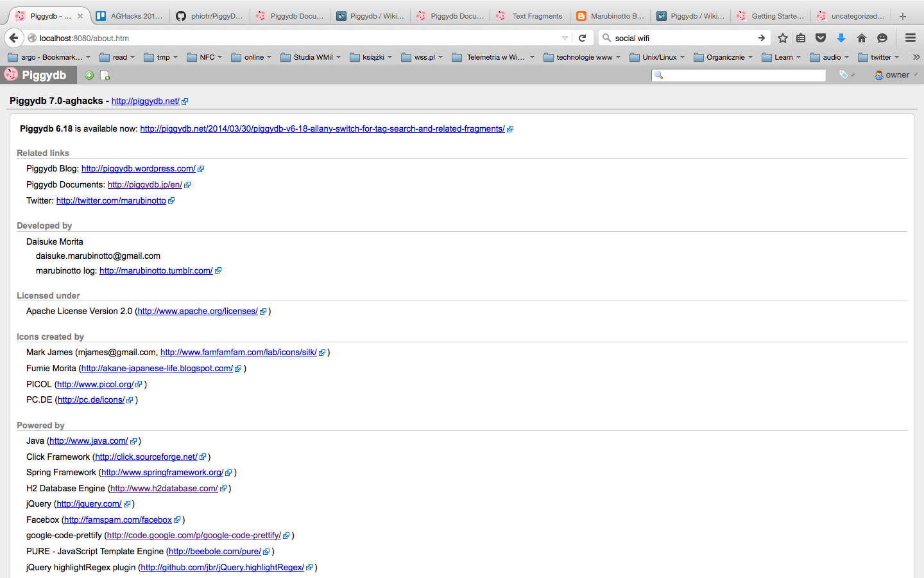Switch to the phiotr/PiggyD... GitHub tab
This screenshot has height=578, width=924.
pyautogui.click(x=210, y=16)
